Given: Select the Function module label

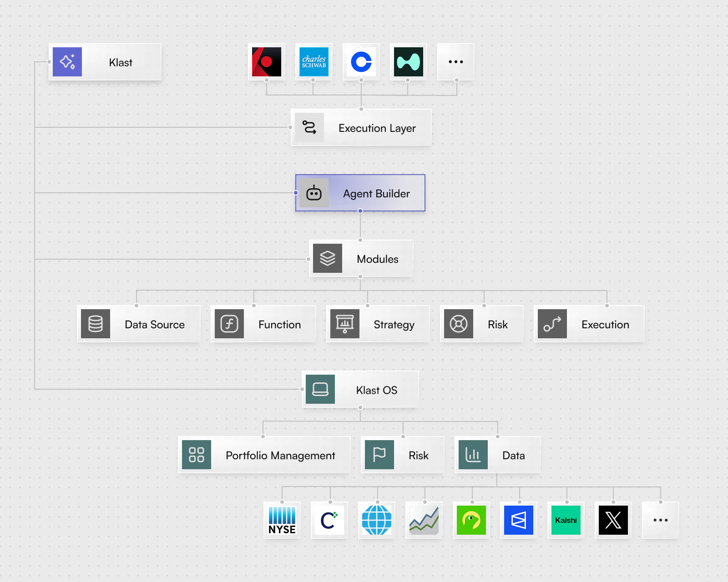Looking at the screenshot, I should pyautogui.click(x=280, y=325).
